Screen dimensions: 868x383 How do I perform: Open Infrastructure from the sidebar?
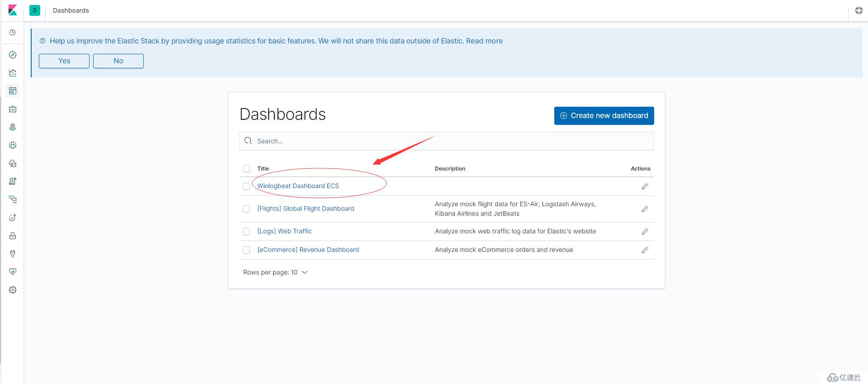pos(13,163)
